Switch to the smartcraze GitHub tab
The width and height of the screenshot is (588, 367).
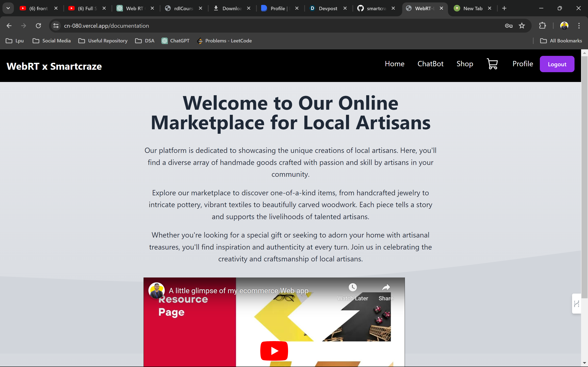point(375,8)
